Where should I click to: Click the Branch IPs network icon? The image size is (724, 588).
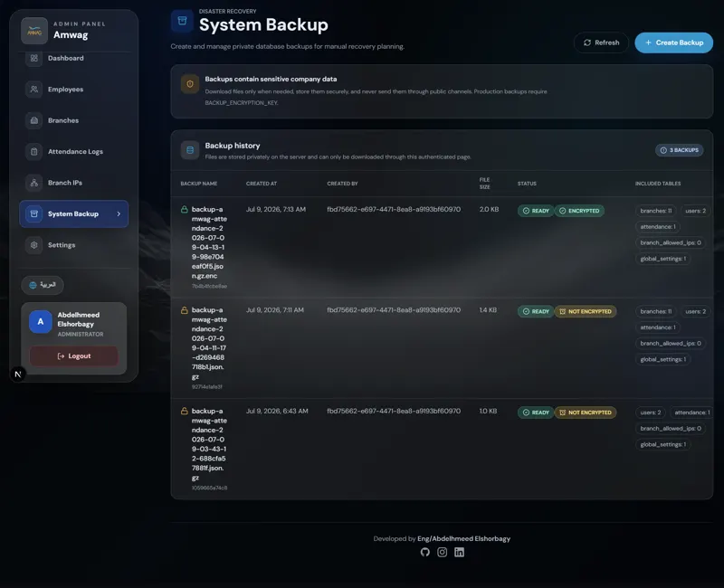pyautogui.click(x=33, y=183)
